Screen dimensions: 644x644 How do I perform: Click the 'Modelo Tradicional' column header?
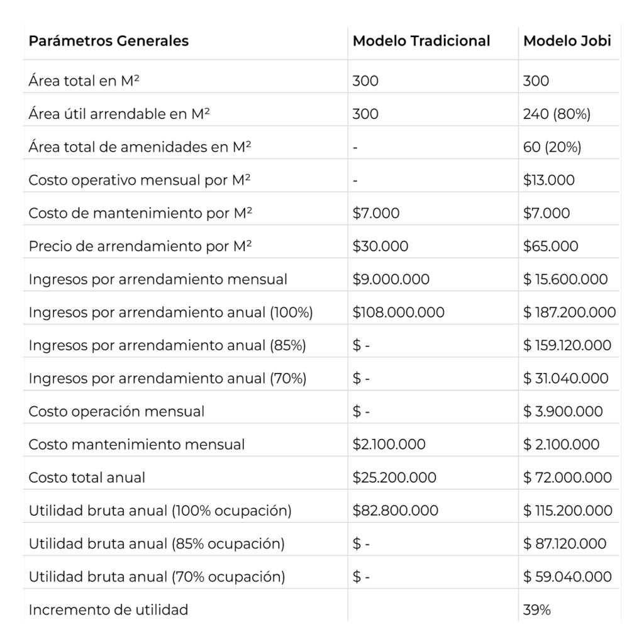421,42
